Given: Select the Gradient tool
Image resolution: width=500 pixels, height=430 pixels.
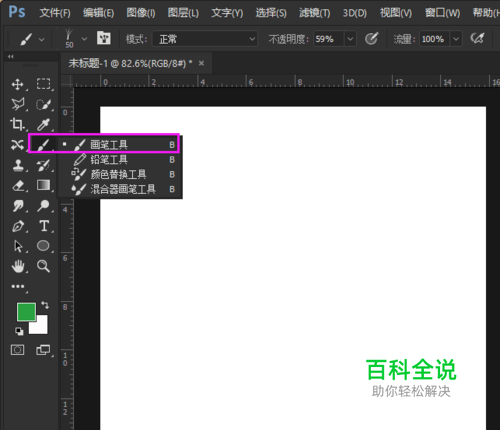Looking at the screenshot, I should click(x=43, y=185).
